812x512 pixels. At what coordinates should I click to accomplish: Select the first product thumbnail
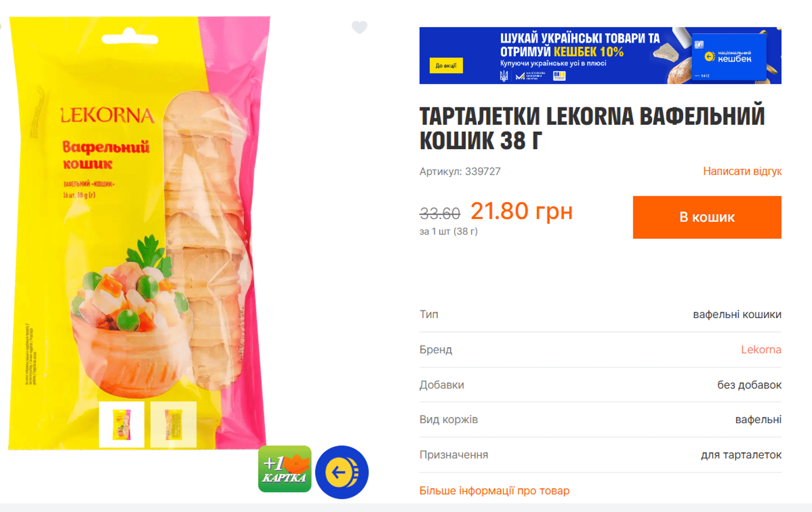[122, 424]
